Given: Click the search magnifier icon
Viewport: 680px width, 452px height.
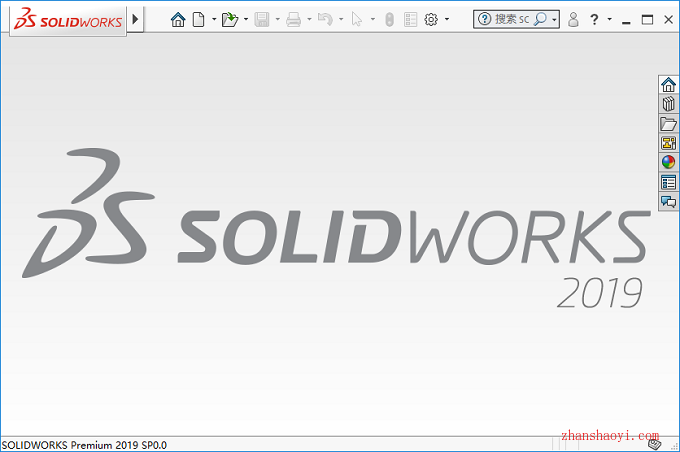Looking at the screenshot, I should point(540,19).
